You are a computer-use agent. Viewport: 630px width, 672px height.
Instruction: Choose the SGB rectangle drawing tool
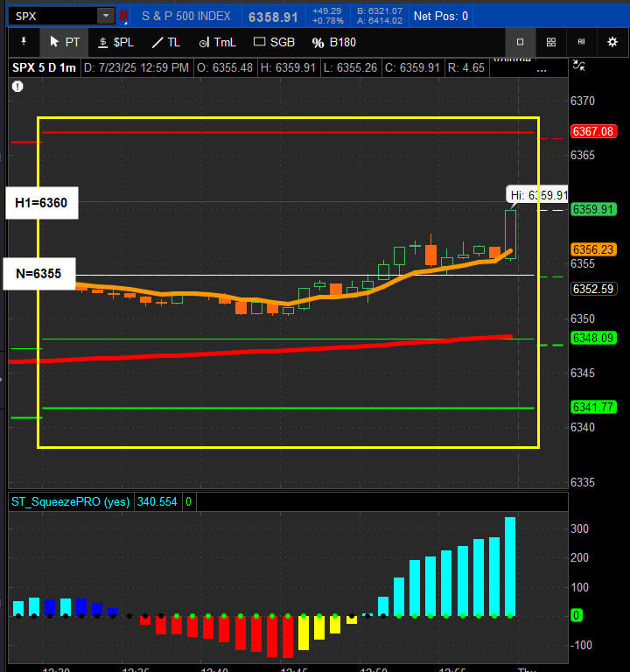274,42
